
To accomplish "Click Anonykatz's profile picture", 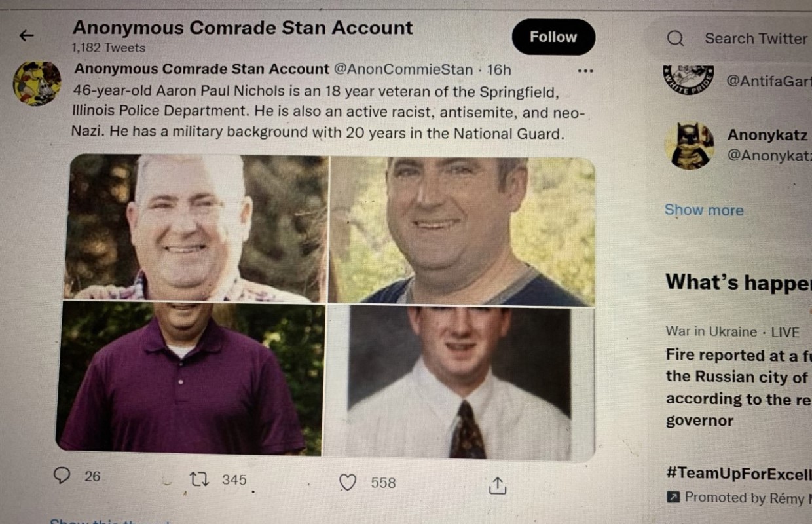I will pyautogui.click(x=694, y=145).
